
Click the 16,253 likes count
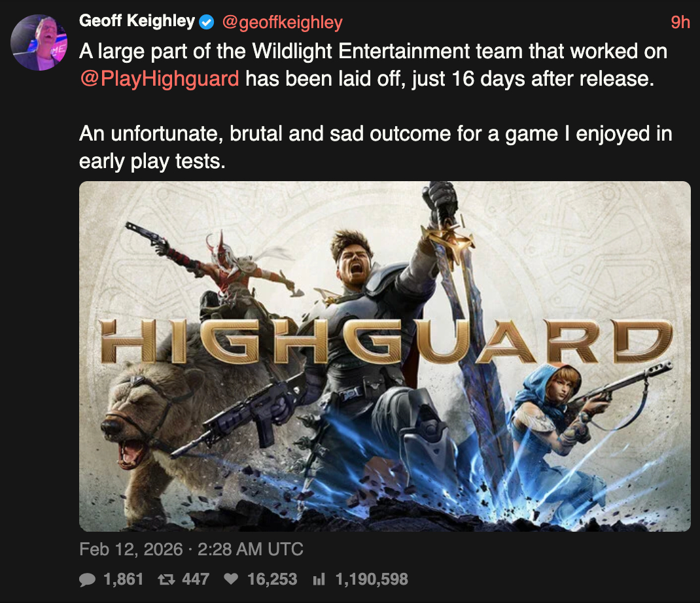[x=272, y=579]
